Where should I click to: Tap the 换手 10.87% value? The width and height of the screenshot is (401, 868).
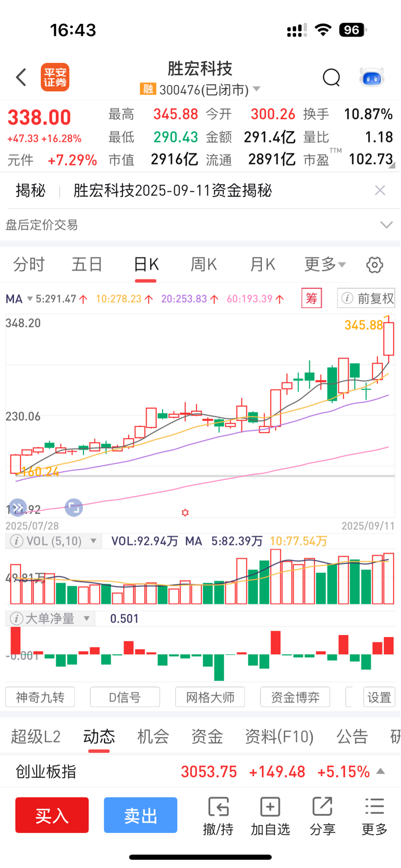pyautogui.click(x=368, y=114)
